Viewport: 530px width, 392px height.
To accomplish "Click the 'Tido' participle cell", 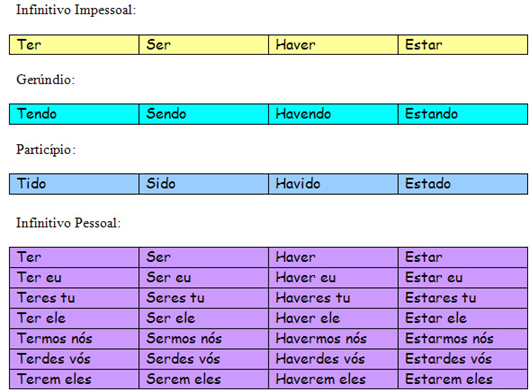I will pyautogui.click(x=74, y=184).
